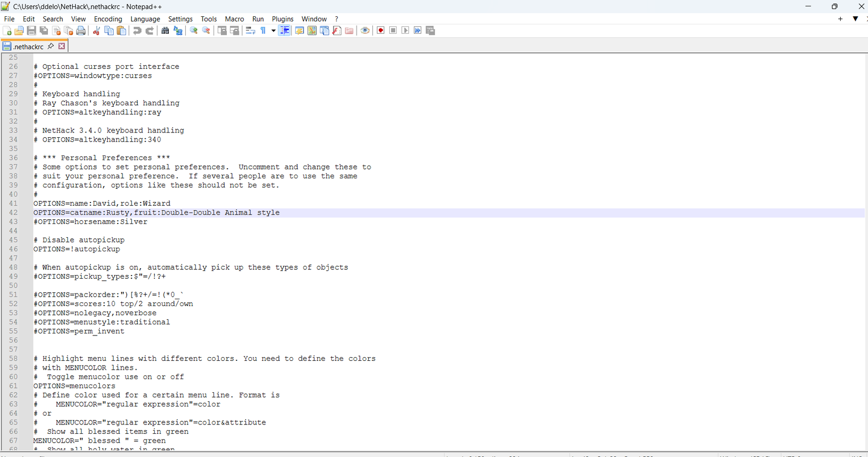Screen dimensions: 868x457
Task: Open the Run menu
Action: tap(258, 19)
